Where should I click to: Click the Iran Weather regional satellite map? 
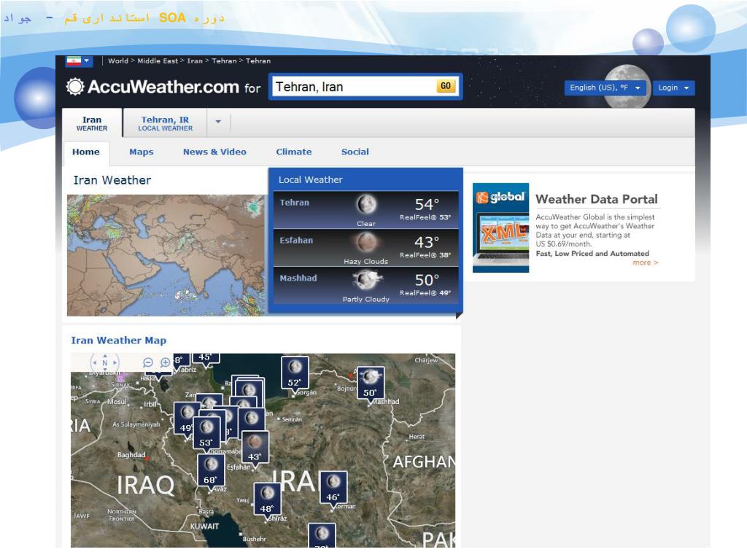click(166, 255)
